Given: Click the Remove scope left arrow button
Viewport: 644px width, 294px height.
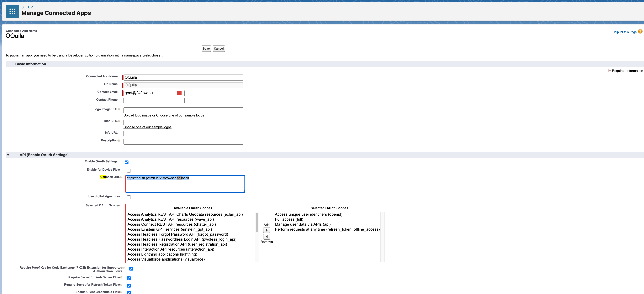Looking at the screenshot, I should [266, 236].
